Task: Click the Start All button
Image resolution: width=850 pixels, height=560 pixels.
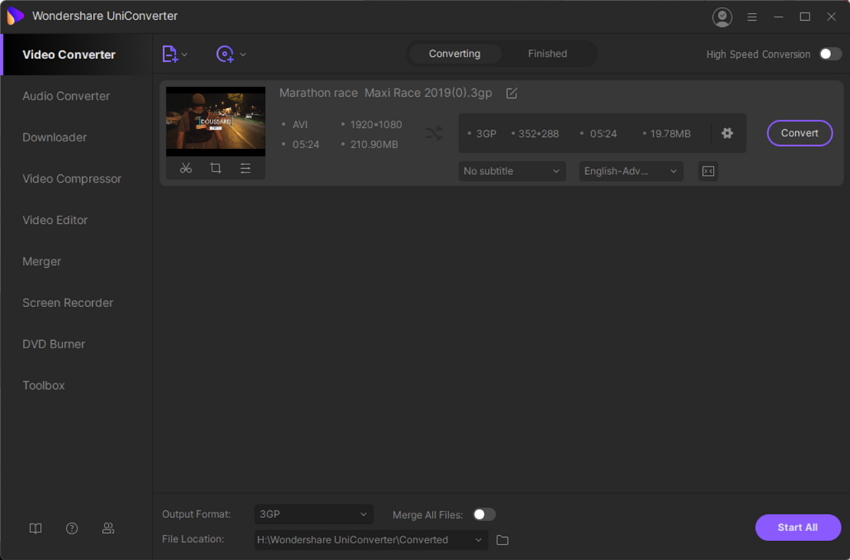Action: point(798,527)
